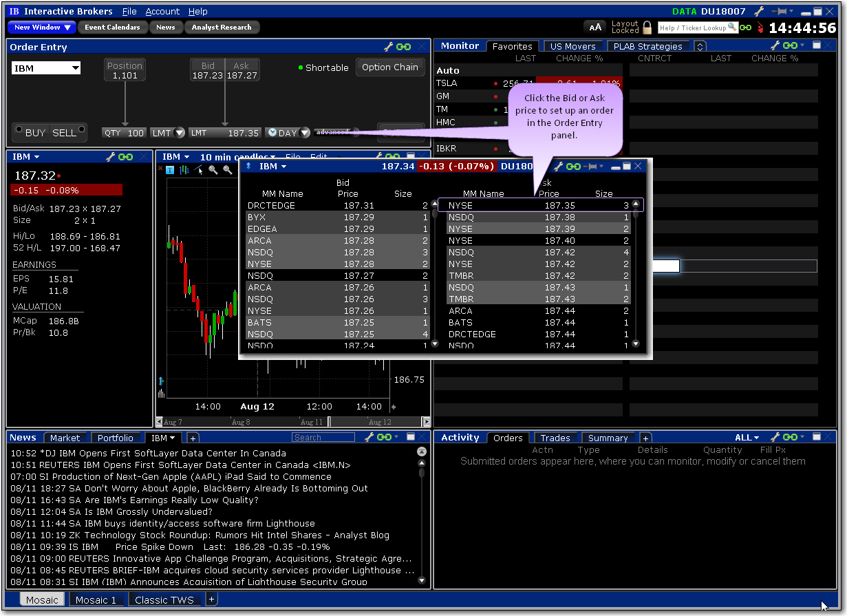Click the Analyst Research button
Viewport: 847px width, 616px height.
click(x=222, y=27)
